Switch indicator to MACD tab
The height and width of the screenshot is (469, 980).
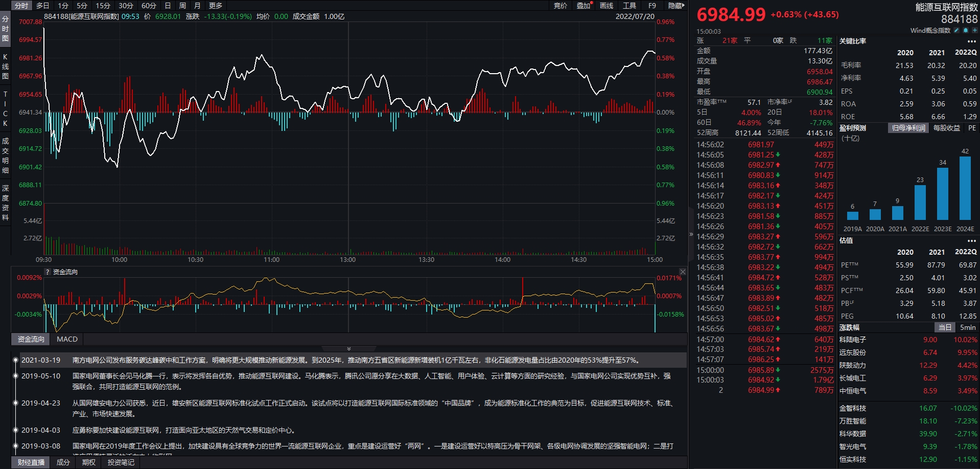tap(67, 339)
